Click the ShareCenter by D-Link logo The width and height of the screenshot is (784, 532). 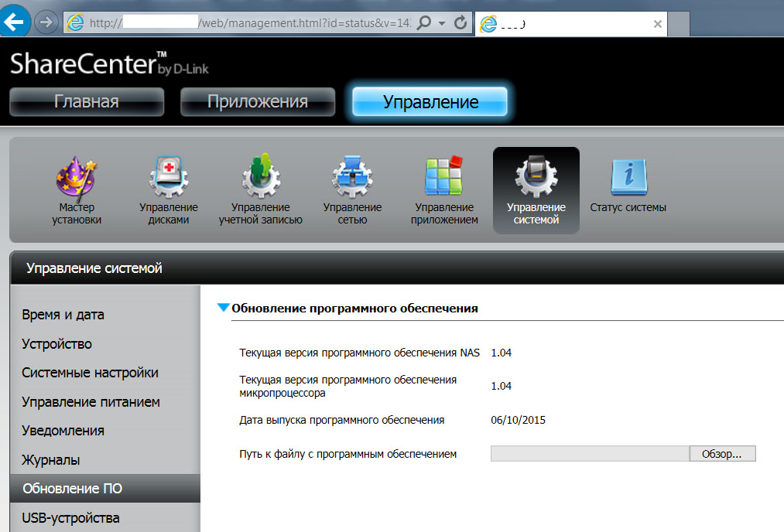tap(109, 64)
